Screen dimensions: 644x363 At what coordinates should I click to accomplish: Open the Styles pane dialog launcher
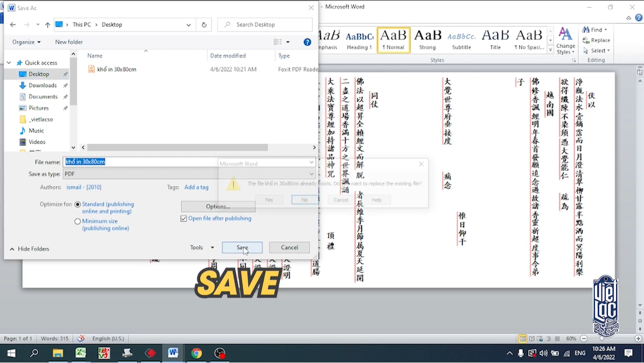574,60
